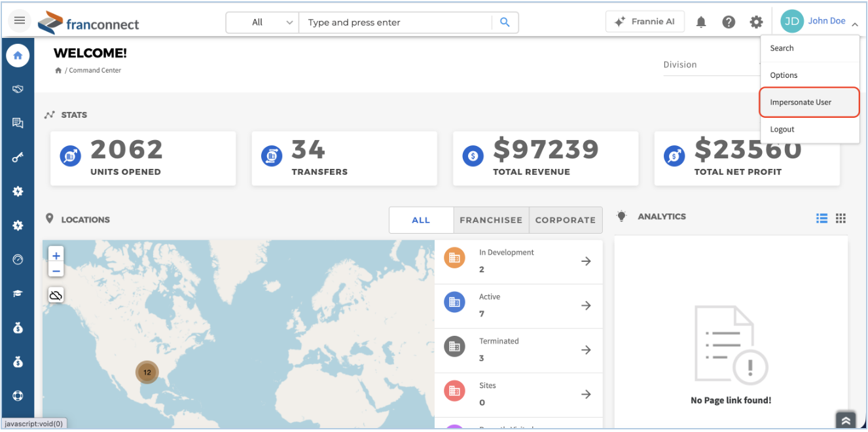Select Options from user menu
This screenshot has height=432, width=868.
(x=810, y=75)
